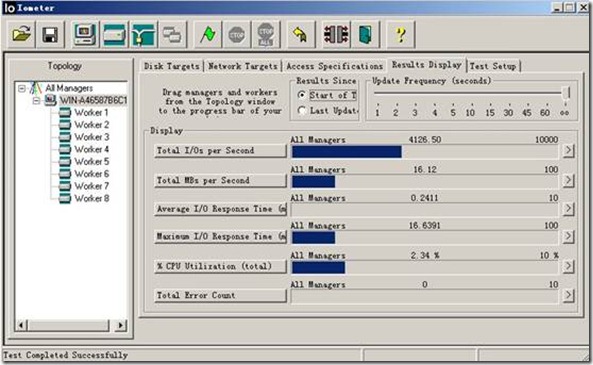Image resolution: width=593 pixels, height=365 pixels.
Task: Open the Total MBs per Second row arrow
Action: (x=568, y=180)
